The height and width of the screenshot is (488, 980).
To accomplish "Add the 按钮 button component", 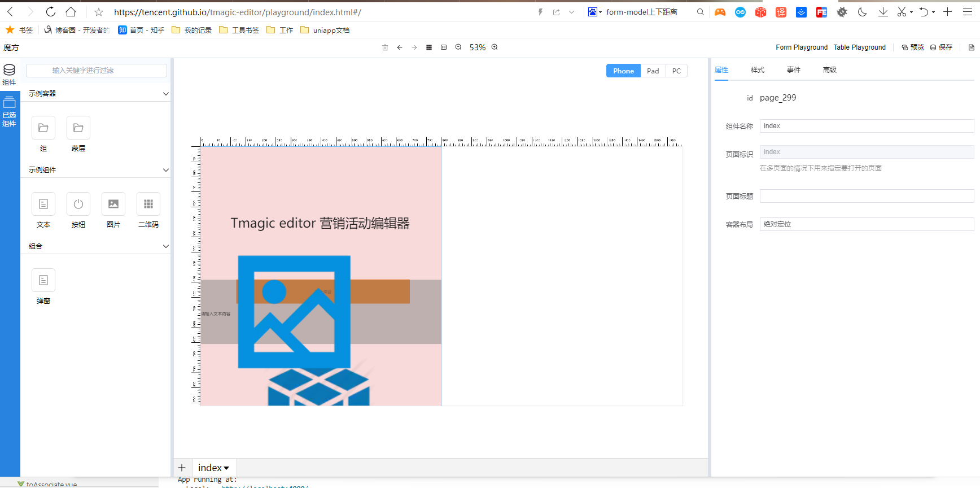I will click(x=78, y=211).
